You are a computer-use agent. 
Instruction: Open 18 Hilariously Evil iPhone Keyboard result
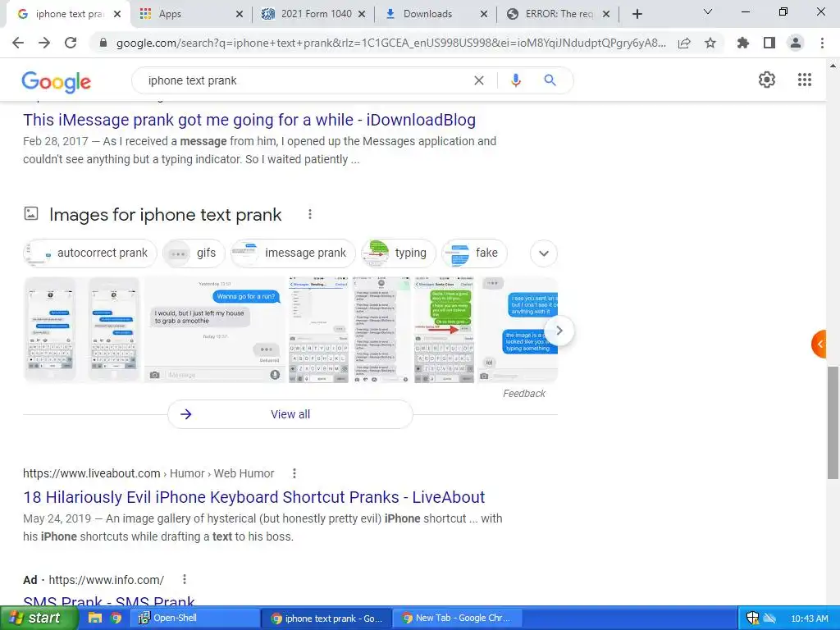point(254,497)
